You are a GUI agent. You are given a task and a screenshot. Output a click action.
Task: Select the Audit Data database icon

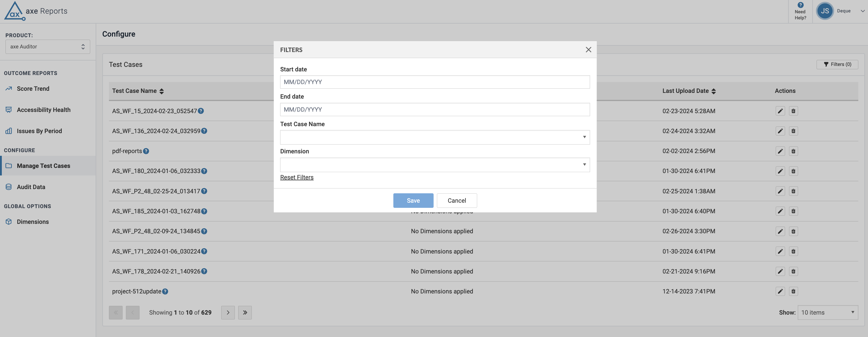pyautogui.click(x=8, y=187)
